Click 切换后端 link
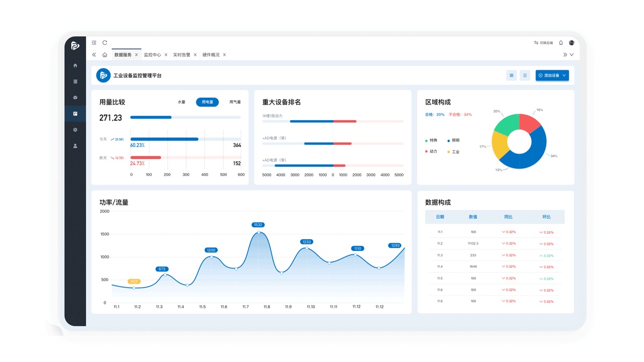 [543, 43]
